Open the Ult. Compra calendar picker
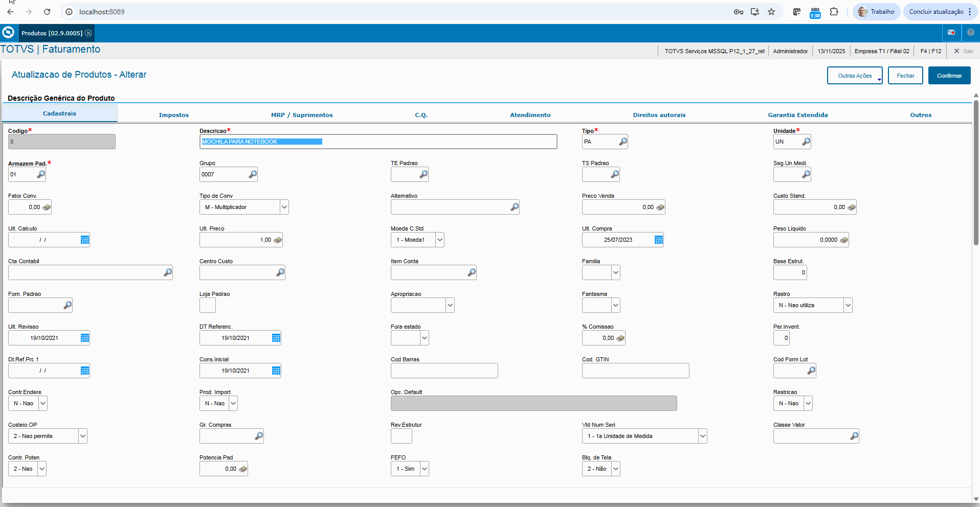 tap(659, 240)
